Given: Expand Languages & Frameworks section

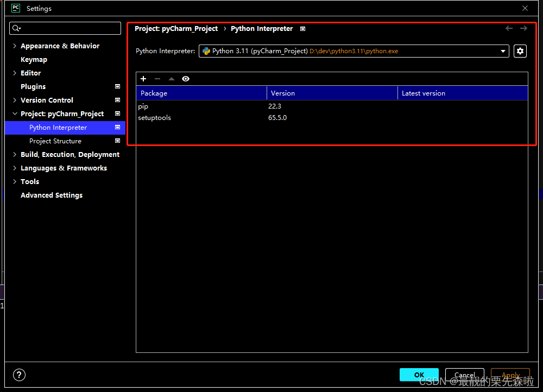Looking at the screenshot, I should [15, 168].
